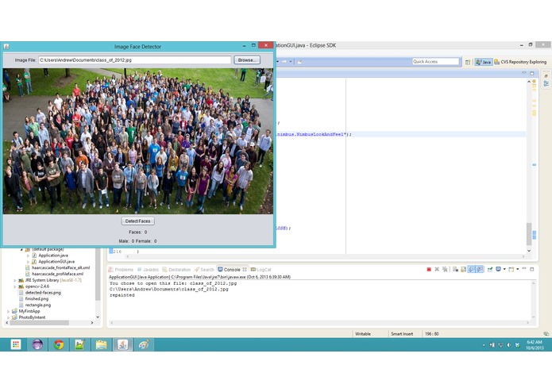Toggle Show Console on standard error change
The image size is (552, 392).
[x=480, y=269]
